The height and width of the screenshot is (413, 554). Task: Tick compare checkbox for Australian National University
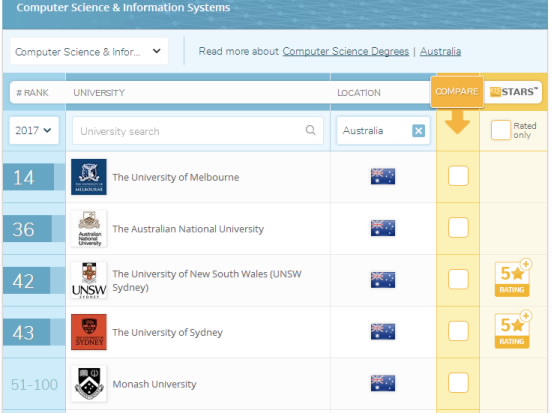[458, 227]
